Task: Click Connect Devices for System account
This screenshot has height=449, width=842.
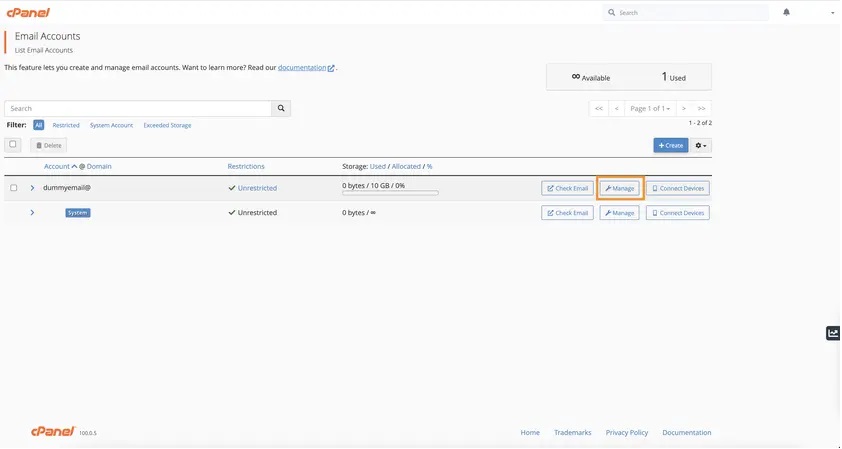Action: pyautogui.click(x=677, y=213)
